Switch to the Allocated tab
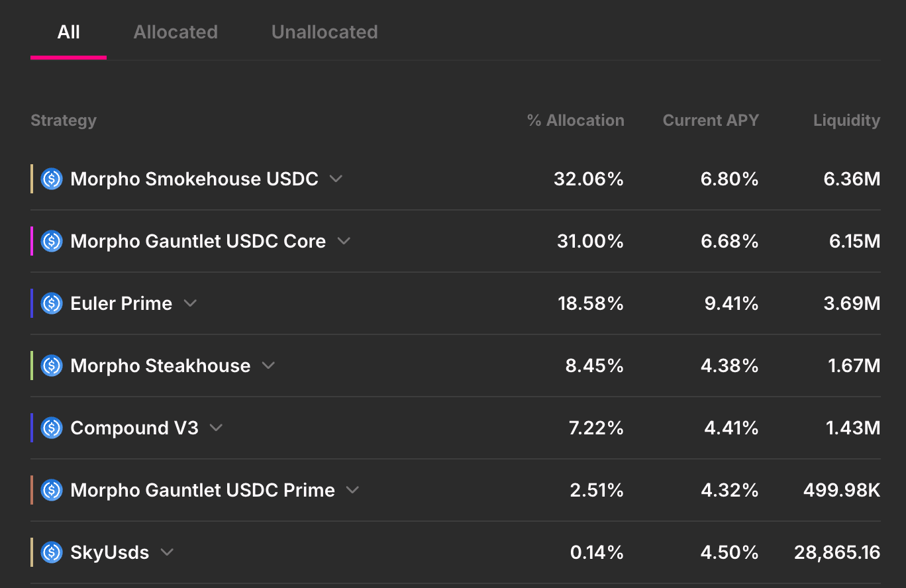906x588 pixels. coord(176,32)
